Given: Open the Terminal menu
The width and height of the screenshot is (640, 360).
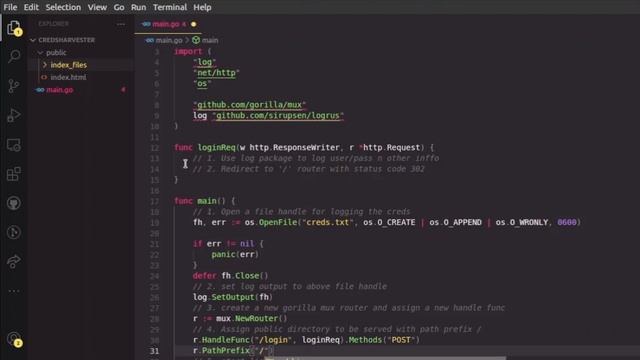Looking at the screenshot, I should pyautogui.click(x=170, y=7).
